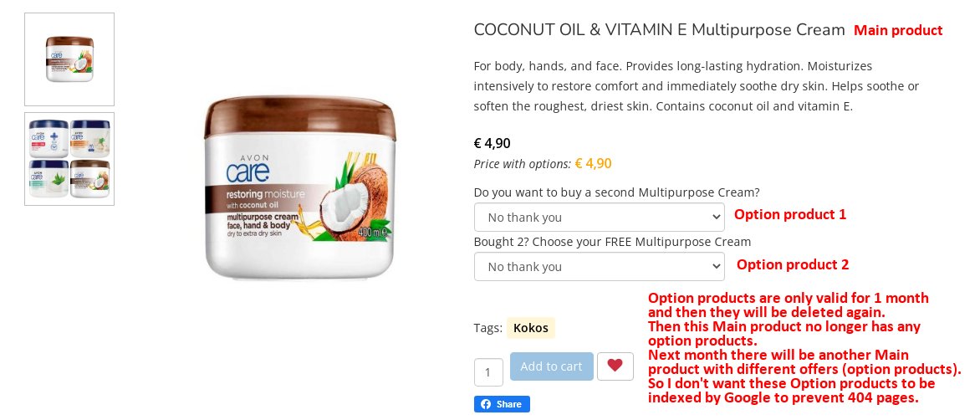The height and width of the screenshot is (420, 980).
Task: Click the red 'Option product 2' label
Action: 793,264
